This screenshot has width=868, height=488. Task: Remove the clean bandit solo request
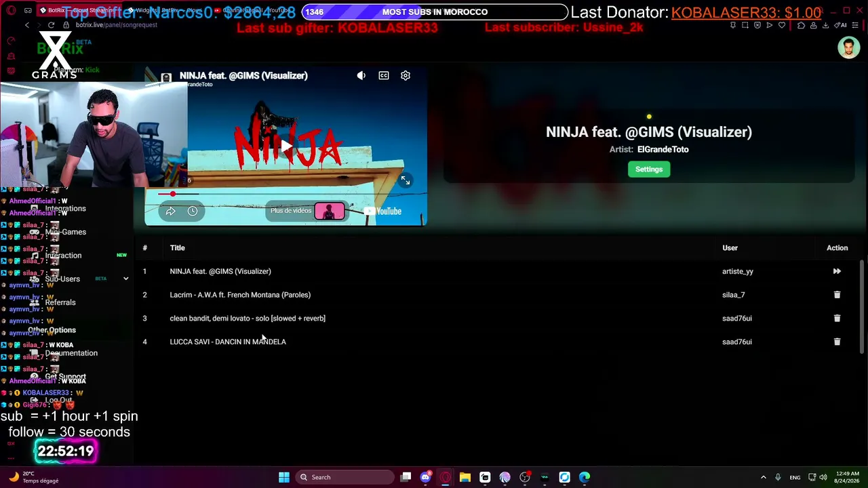[837, 319]
